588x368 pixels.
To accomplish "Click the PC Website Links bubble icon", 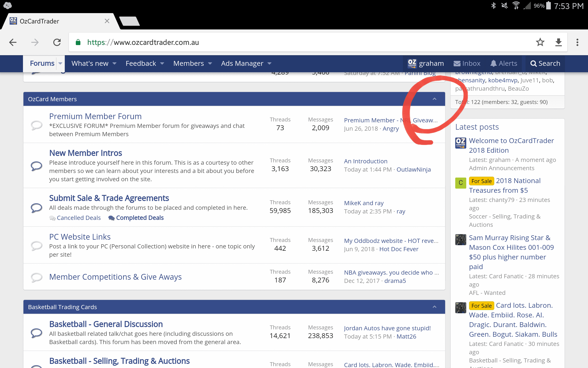I will [37, 246].
